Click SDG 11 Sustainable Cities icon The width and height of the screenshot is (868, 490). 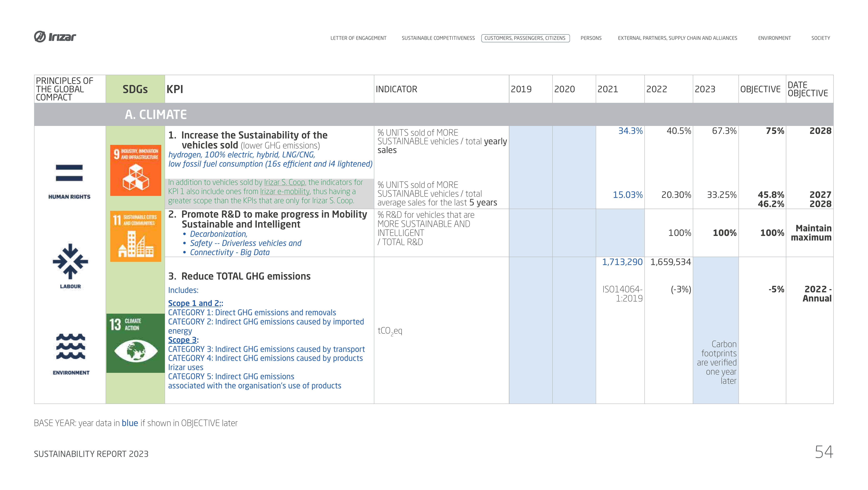(136, 236)
